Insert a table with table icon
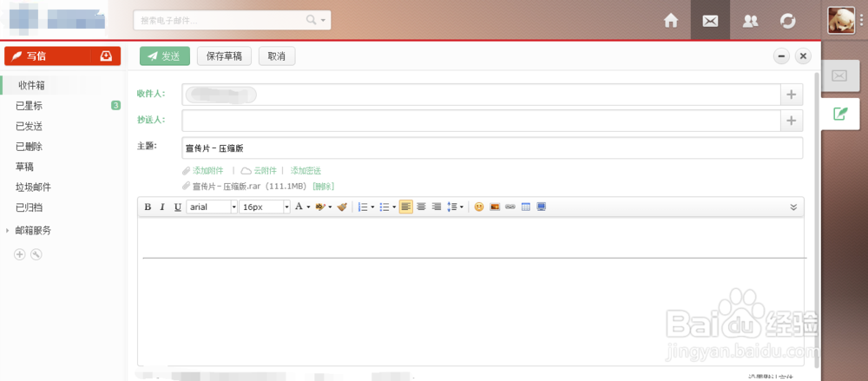Viewport: 868px width, 381px height. (x=526, y=207)
